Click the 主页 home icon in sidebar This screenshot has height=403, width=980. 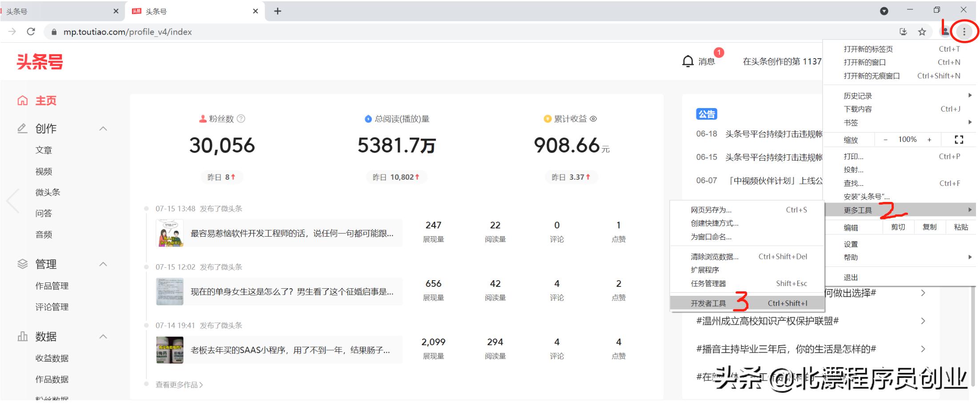click(22, 100)
